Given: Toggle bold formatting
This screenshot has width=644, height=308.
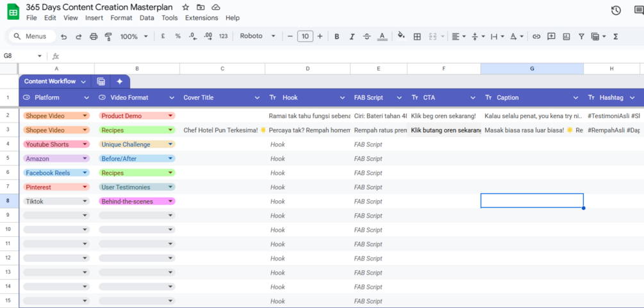Looking at the screenshot, I should (x=337, y=37).
